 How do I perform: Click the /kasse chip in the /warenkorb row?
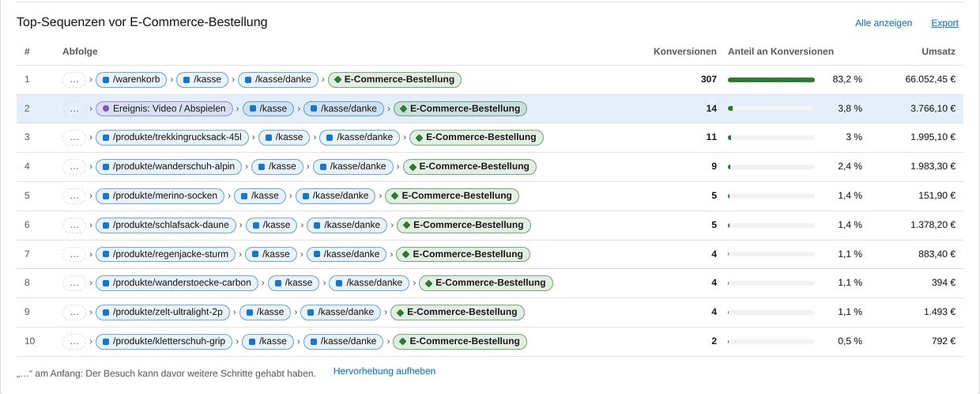tap(202, 79)
